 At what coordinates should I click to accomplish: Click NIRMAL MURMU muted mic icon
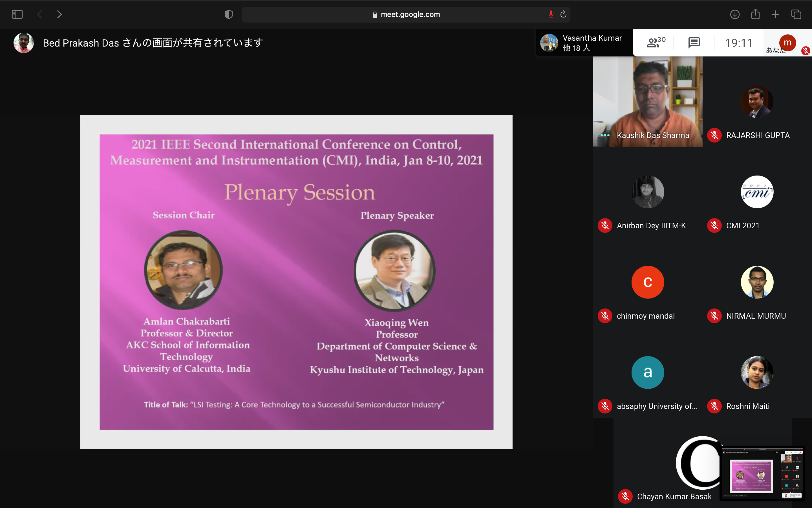tap(714, 316)
